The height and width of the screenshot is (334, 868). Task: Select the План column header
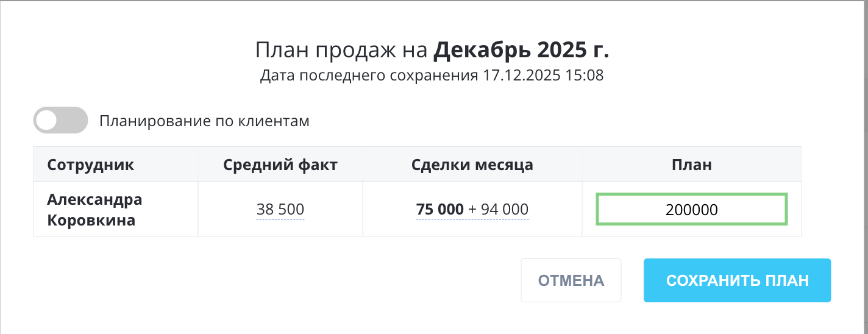(691, 165)
